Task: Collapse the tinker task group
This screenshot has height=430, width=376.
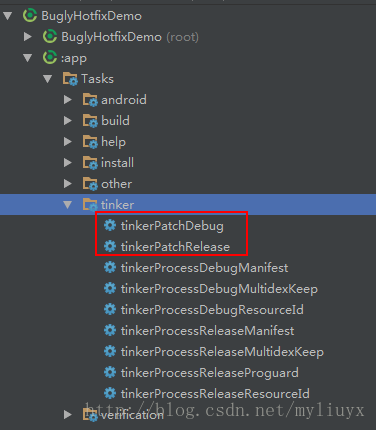Action: tap(68, 205)
